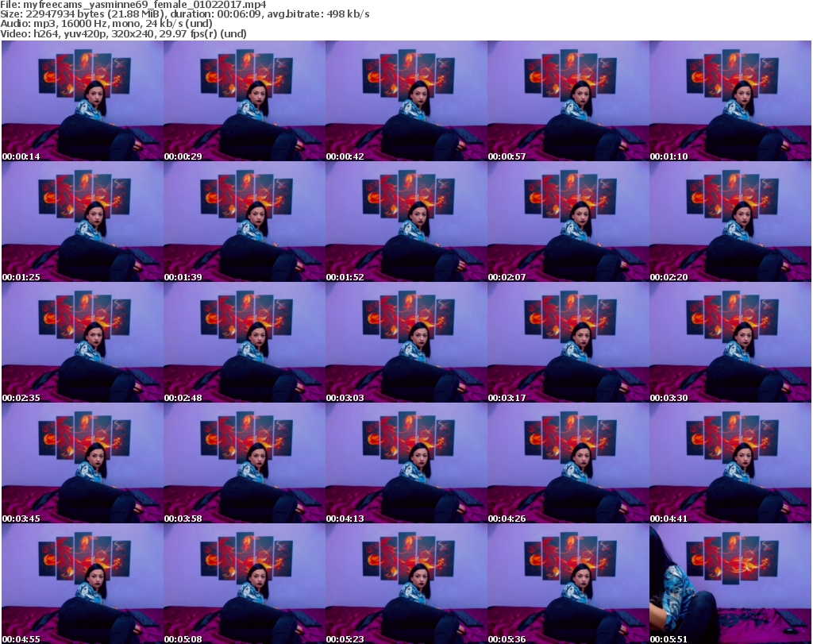Viewport: 813px width, 644px height.
Task: Select the thumbnail frame stamped 00:03:45
Action: pos(83,463)
